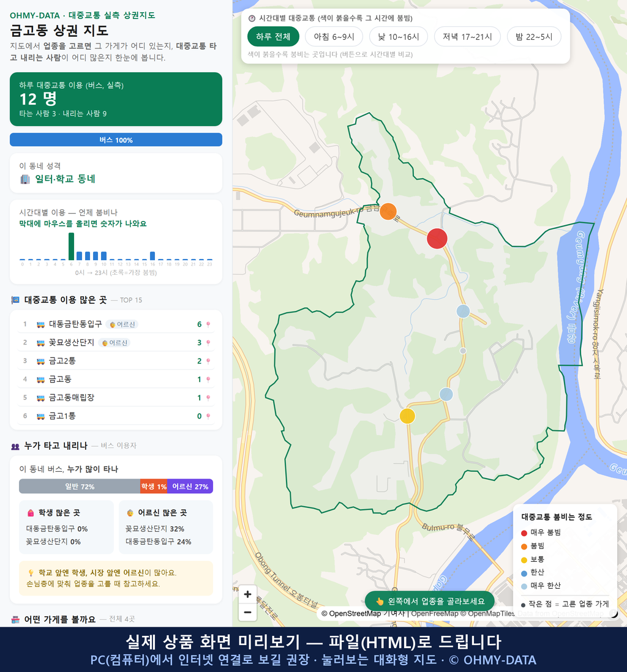Click the people icon beside 누가 타고 내리나
Image resolution: width=627 pixels, height=672 pixels.
15,446
